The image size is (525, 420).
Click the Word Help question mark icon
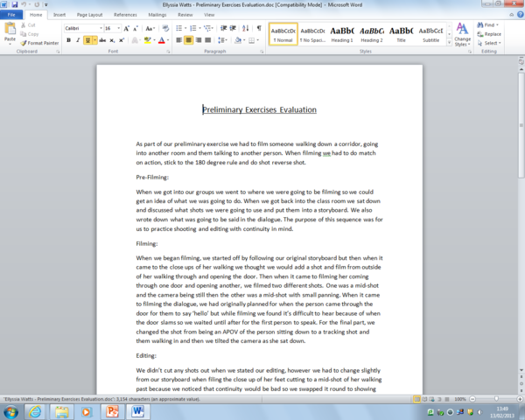tap(520, 14)
